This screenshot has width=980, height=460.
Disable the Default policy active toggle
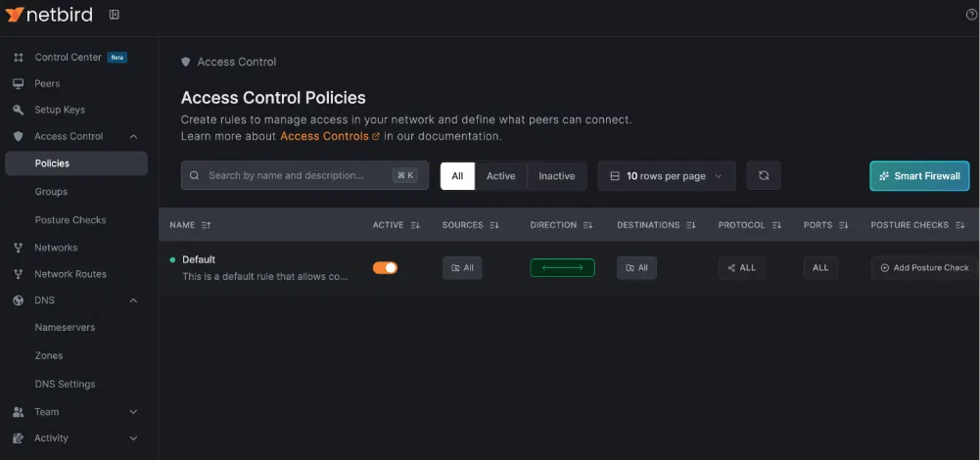coord(386,267)
